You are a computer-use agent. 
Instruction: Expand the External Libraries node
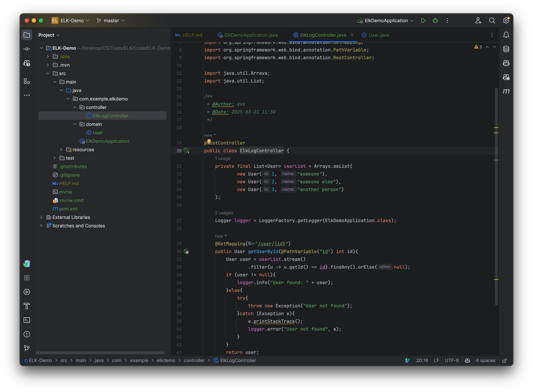41,217
